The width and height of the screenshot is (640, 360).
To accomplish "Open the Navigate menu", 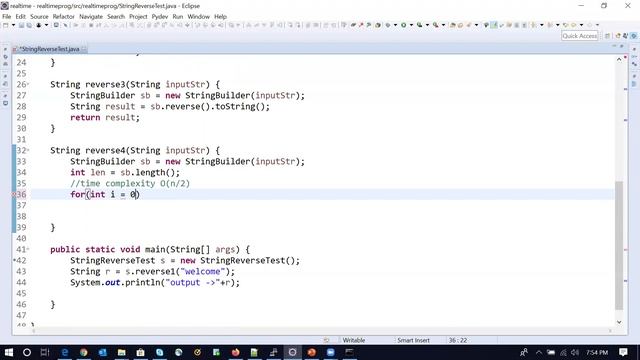I will pyautogui.click(x=91, y=17).
